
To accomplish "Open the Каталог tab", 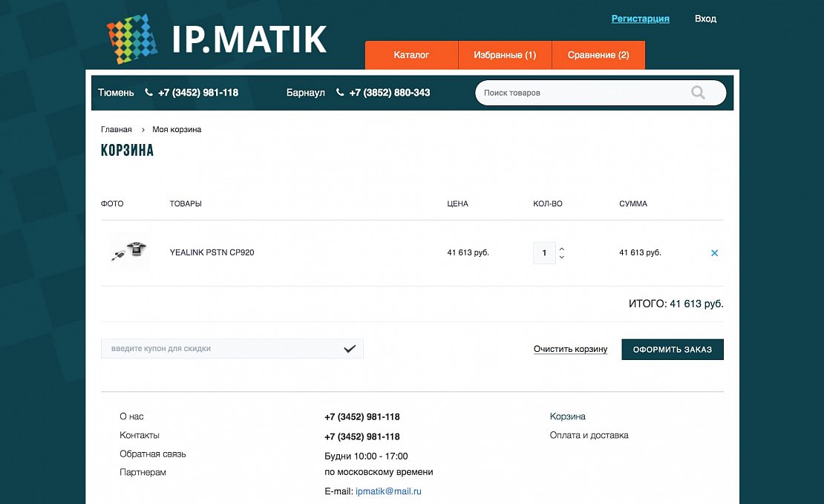I will pos(411,55).
